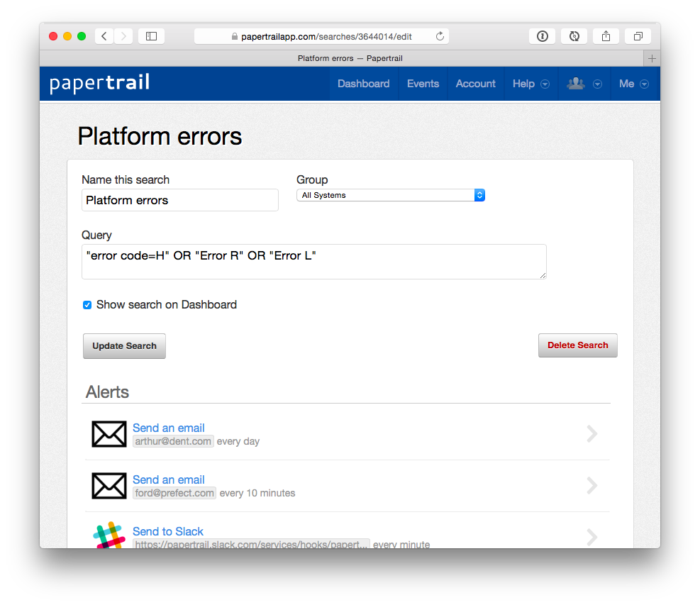Click the red Delete Search button
The height and width of the screenshot is (605, 700).
pyautogui.click(x=578, y=345)
